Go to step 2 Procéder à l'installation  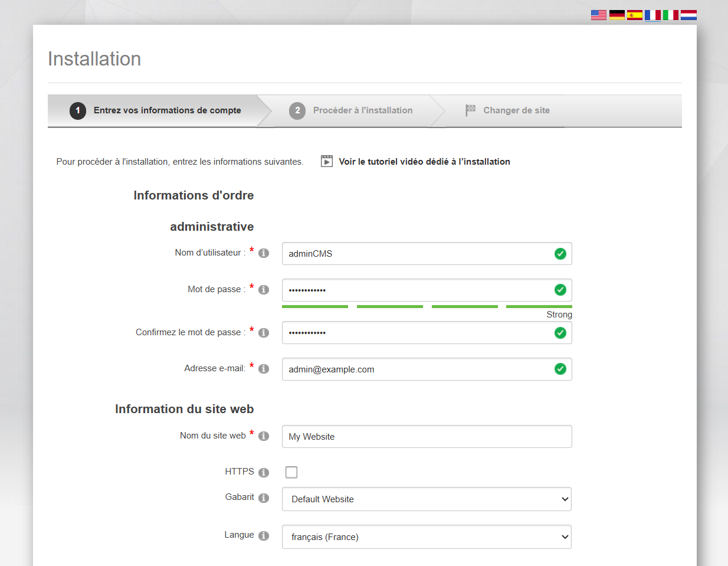pos(362,110)
